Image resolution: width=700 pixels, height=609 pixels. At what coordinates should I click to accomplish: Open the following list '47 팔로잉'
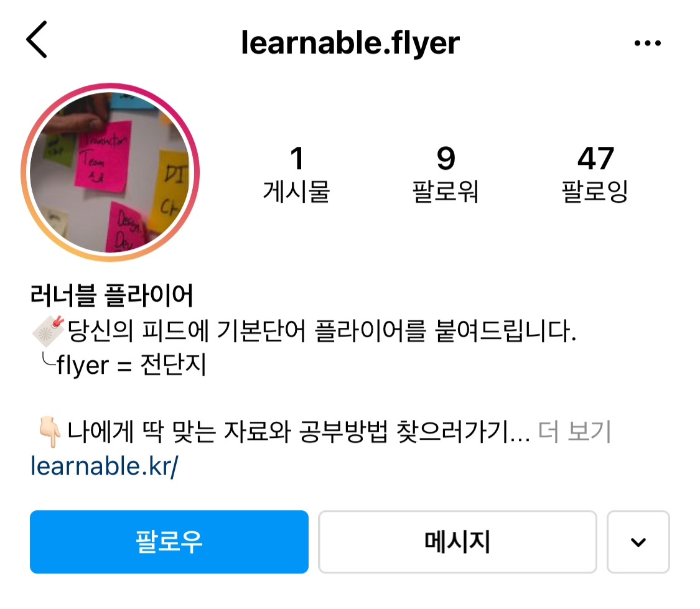pyautogui.click(x=595, y=174)
